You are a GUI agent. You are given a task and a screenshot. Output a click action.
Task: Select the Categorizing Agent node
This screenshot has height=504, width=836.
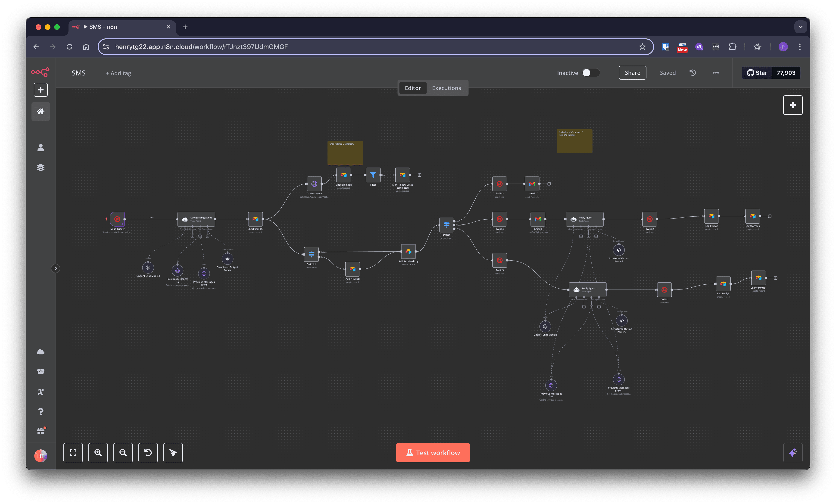click(x=196, y=219)
